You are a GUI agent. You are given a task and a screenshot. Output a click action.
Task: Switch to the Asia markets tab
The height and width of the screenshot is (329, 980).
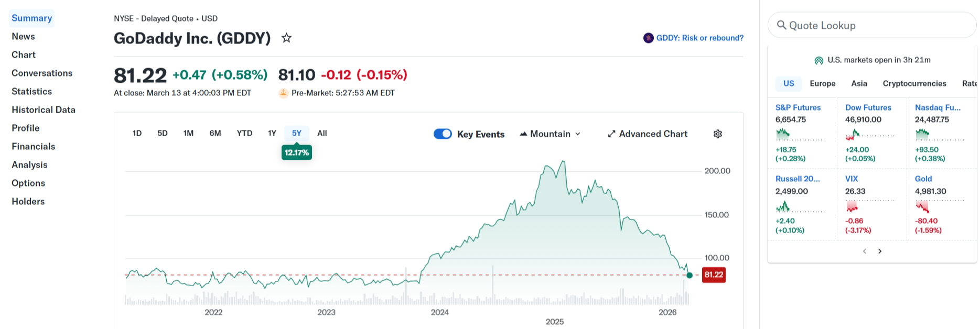coord(859,84)
